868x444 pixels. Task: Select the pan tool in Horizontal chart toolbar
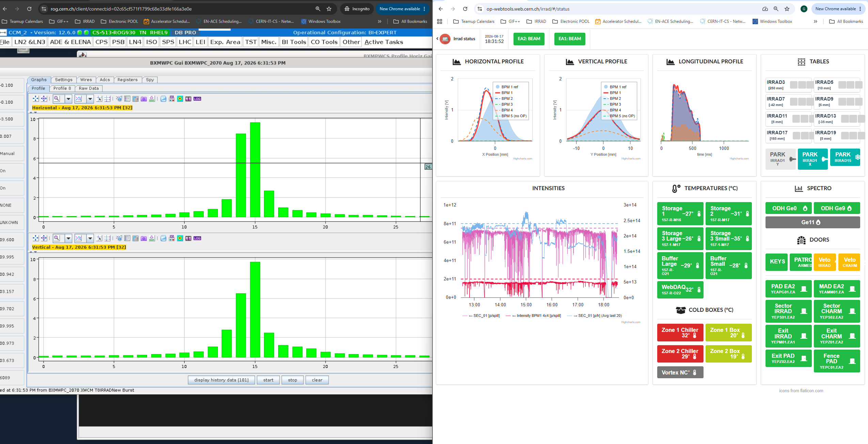coord(35,99)
